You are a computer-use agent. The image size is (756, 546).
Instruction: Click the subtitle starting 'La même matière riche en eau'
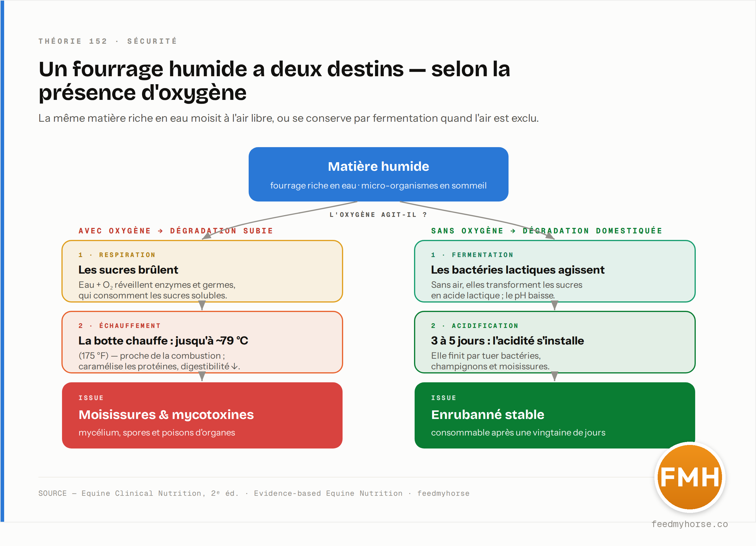pos(288,118)
